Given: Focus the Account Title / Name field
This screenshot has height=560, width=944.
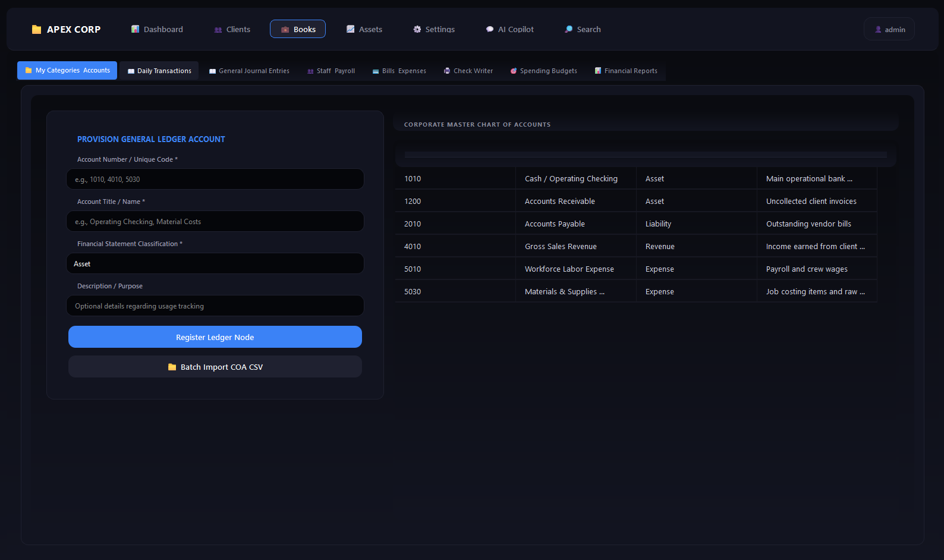Looking at the screenshot, I should 215,221.
